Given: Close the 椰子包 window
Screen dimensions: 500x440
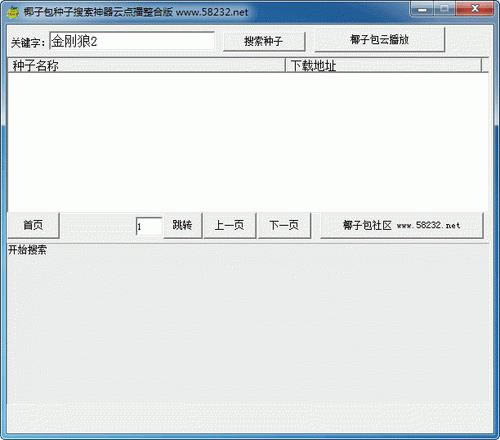Looking at the screenshot, I should coord(475,9).
